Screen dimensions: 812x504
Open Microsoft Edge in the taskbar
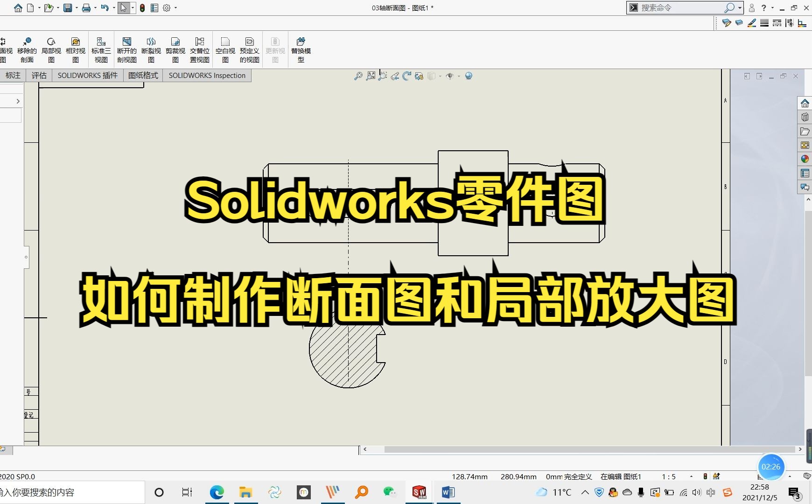[217, 492]
